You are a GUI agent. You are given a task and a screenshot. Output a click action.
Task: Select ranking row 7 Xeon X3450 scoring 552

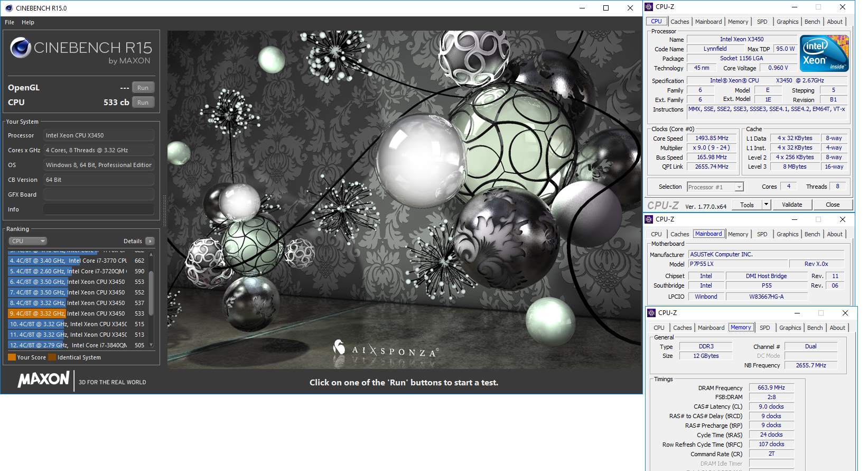click(77, 292)
